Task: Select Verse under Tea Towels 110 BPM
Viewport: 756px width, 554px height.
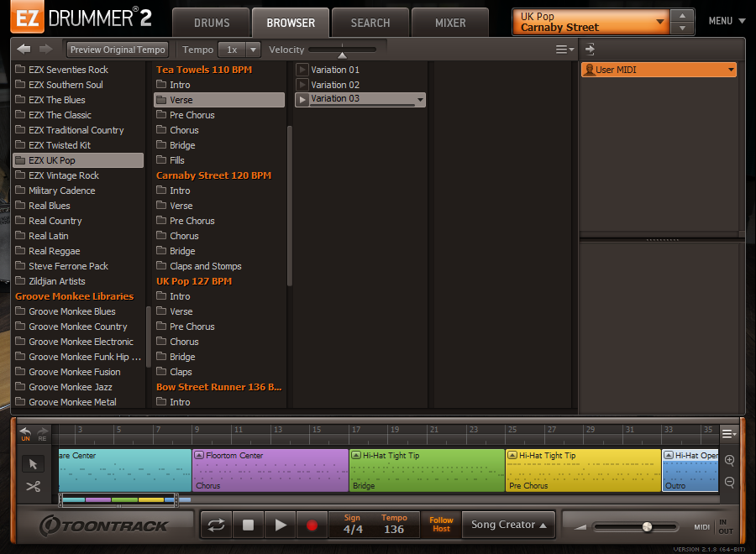Action: pos(219,100)
